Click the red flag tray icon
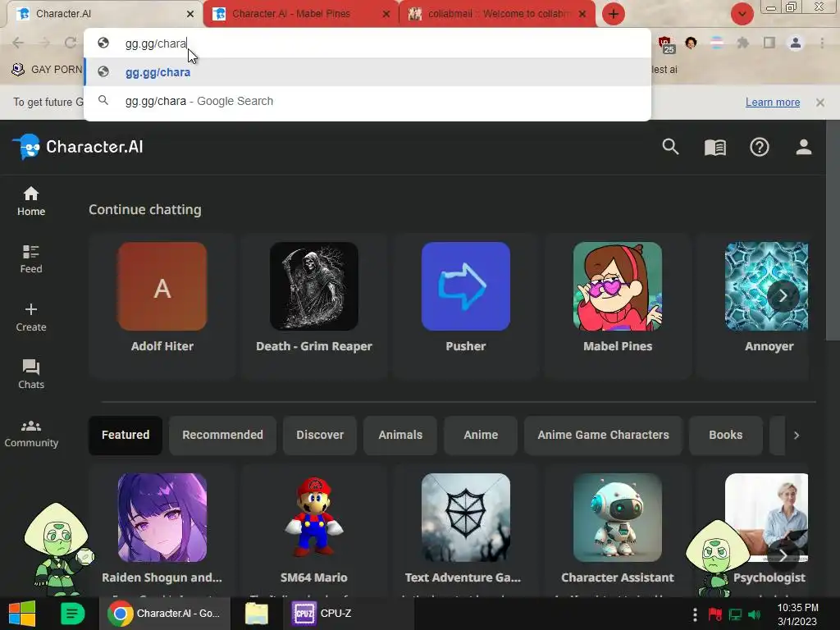 point(714,615)
